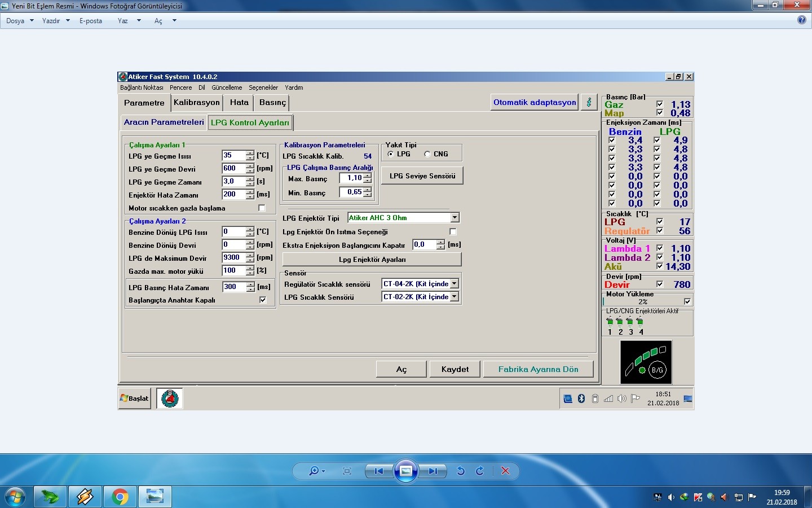Open the Regülatör Sıcaklık sensörü dropdown

(x=454, y=283)
